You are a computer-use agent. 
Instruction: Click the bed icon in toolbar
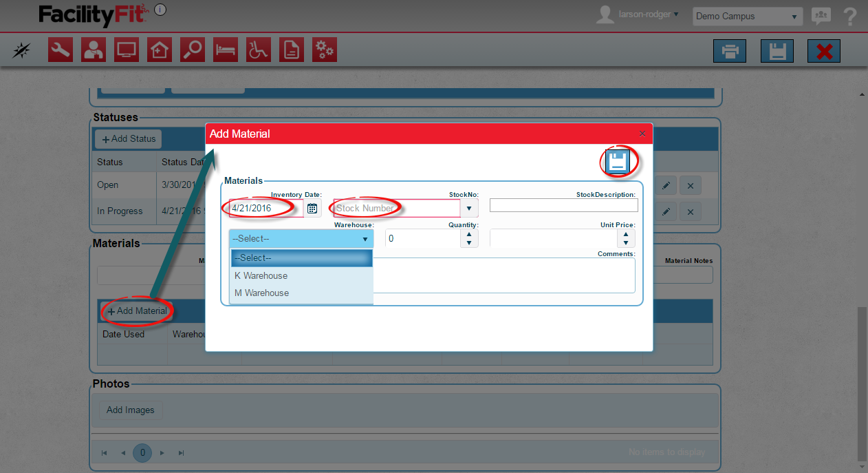pos(226,50)
